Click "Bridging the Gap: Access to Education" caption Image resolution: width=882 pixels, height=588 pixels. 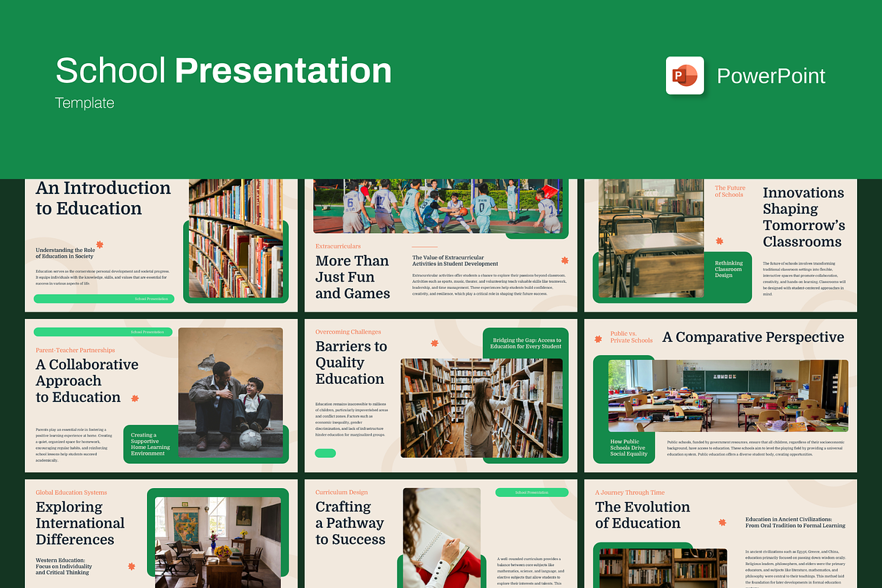click(526, 343)
